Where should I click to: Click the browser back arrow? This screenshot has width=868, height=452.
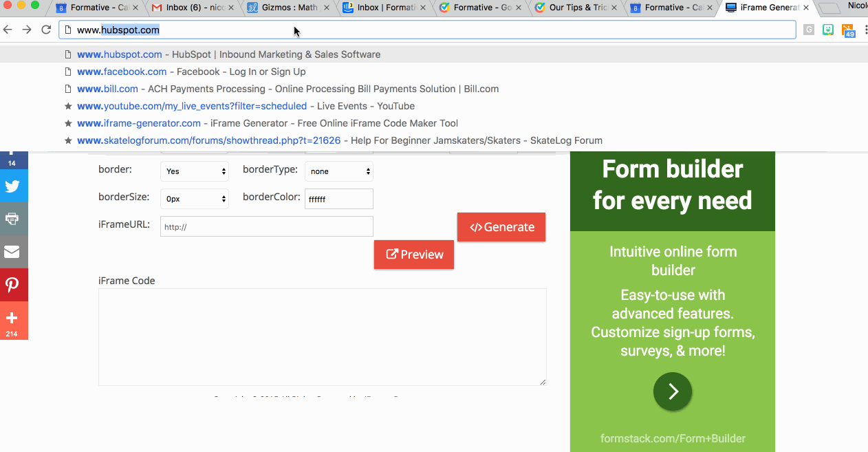(8, 30)
